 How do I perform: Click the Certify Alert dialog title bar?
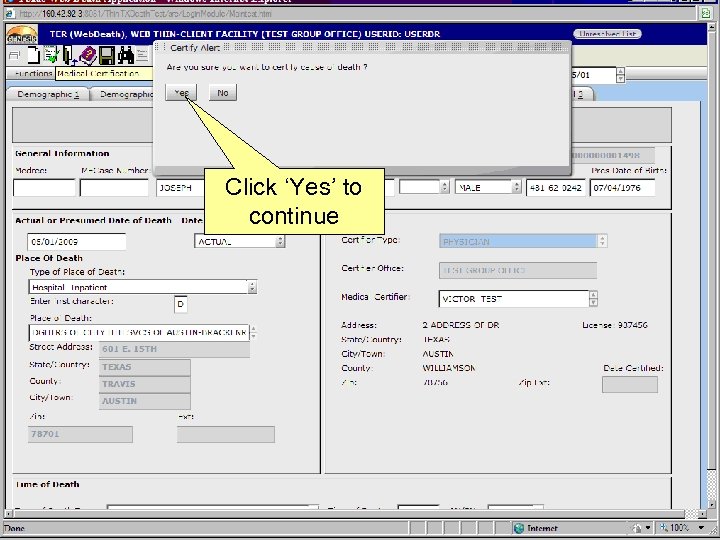362,47
